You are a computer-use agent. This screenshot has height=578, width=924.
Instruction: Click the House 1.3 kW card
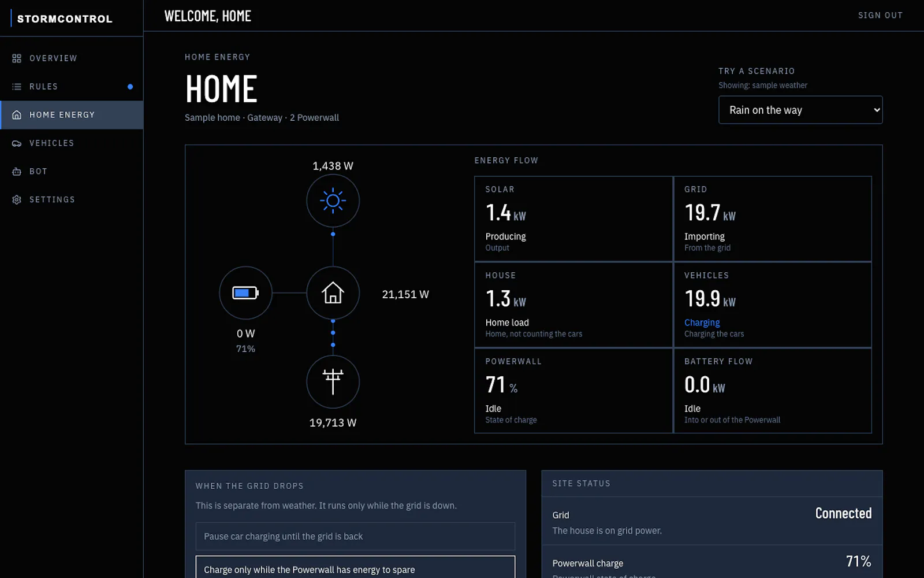[x=573, y=305]
